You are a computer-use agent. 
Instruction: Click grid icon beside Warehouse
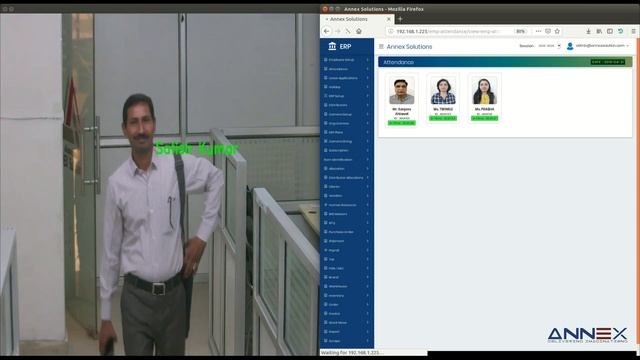(x=326, y=286)
